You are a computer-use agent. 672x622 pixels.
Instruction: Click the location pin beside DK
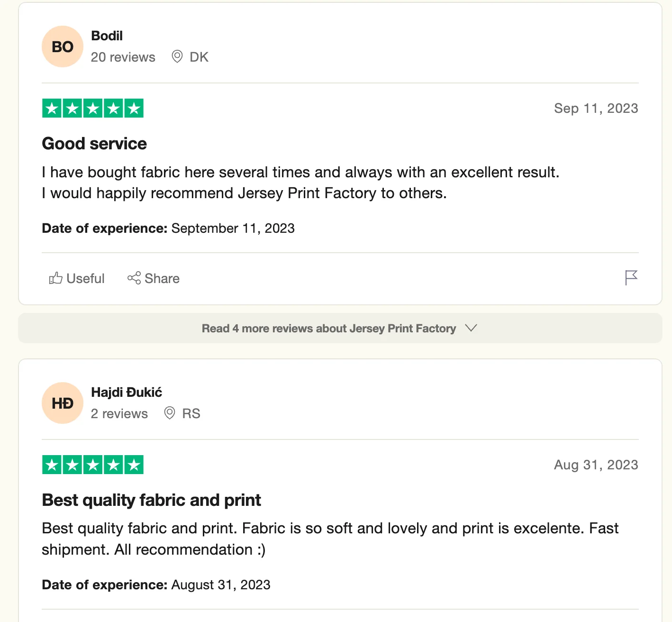coord(177,57)
